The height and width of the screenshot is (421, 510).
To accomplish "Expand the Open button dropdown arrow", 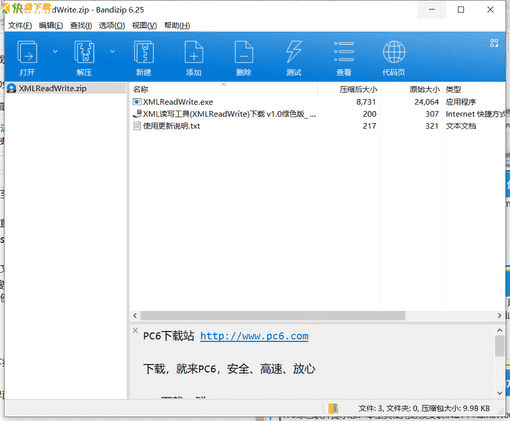I will tap(55, 51).
